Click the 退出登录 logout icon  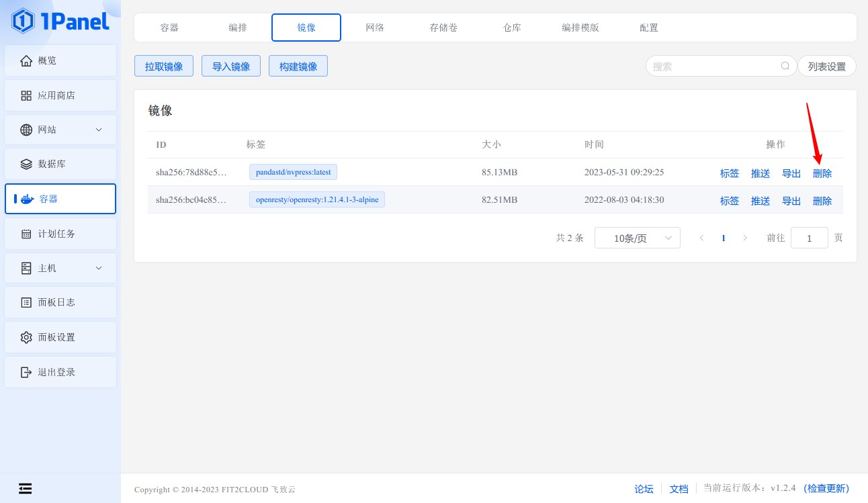[26, 372]
